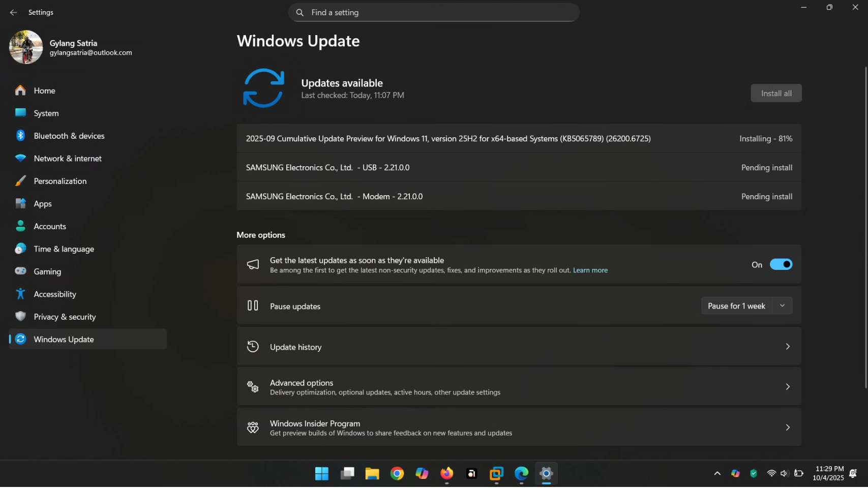Click the large blue update sync icon
The image size is (868, 489).
click(x=263, y=88)
